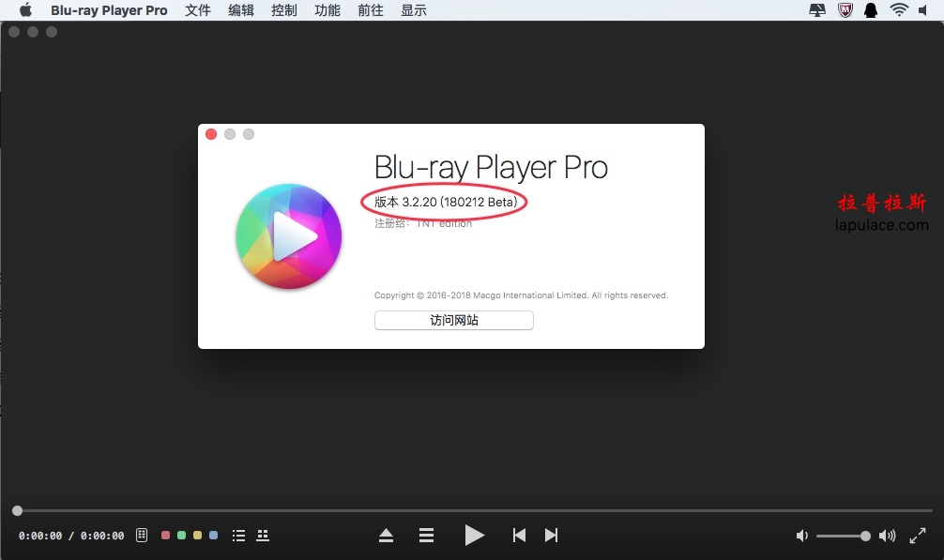The image size is (944, 560).
Task: Click the red color button
Action: (x=165, y=536)
